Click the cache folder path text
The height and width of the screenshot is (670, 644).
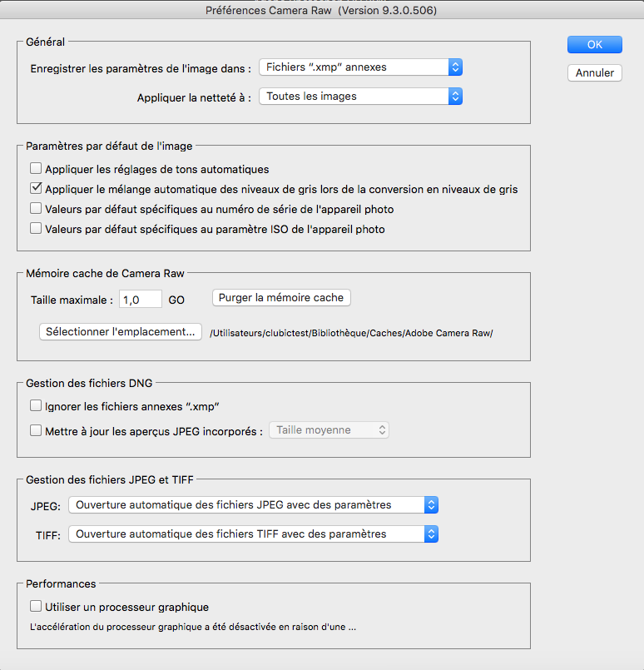[x=351, y=334]
